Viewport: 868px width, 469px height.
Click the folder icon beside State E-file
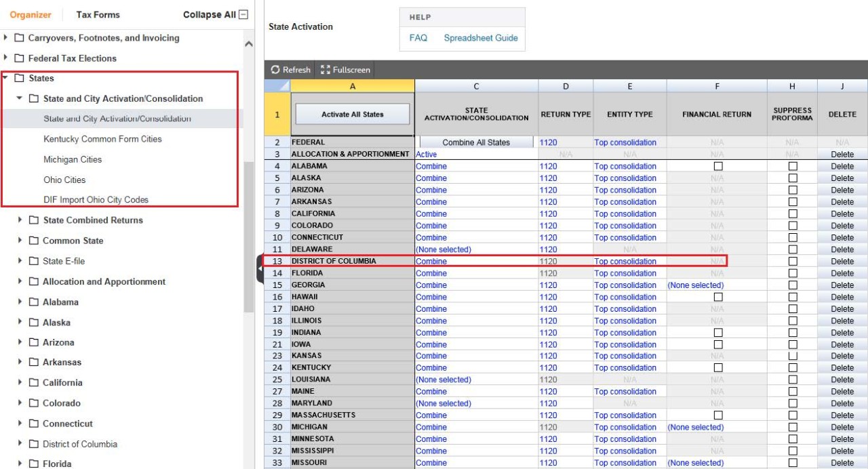pos(33,261)
